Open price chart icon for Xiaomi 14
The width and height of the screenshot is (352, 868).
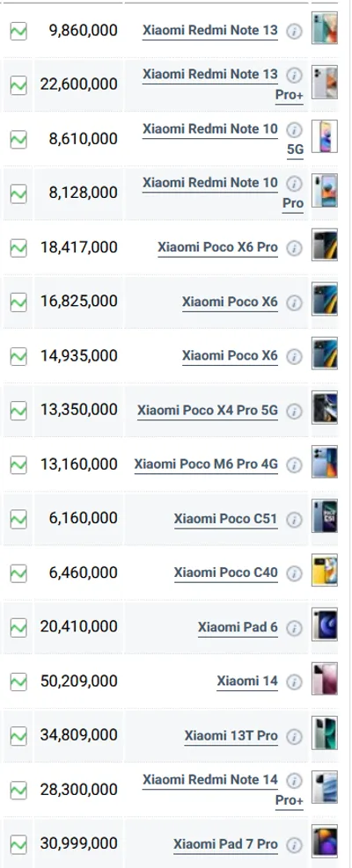tap(18, 682)
